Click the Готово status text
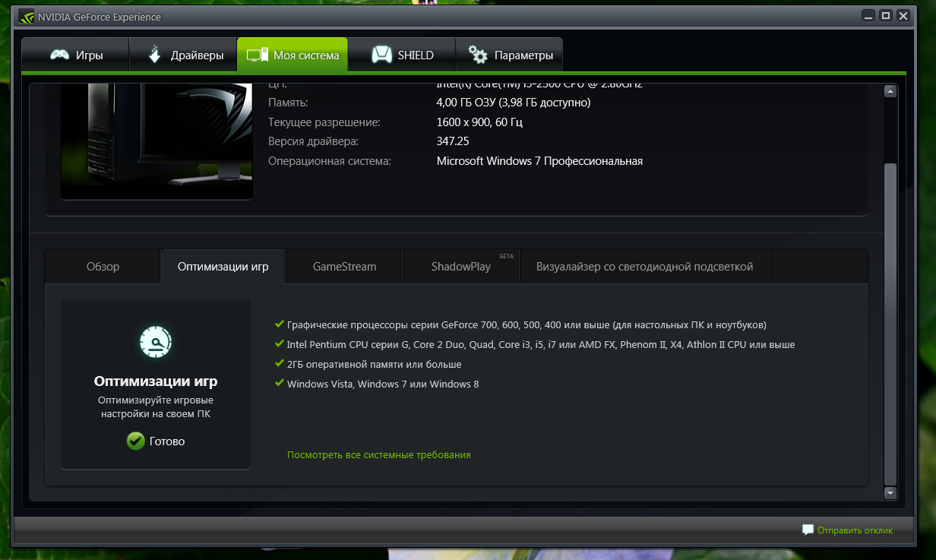This screenshot has width=936, height=560. coord(167,441)
